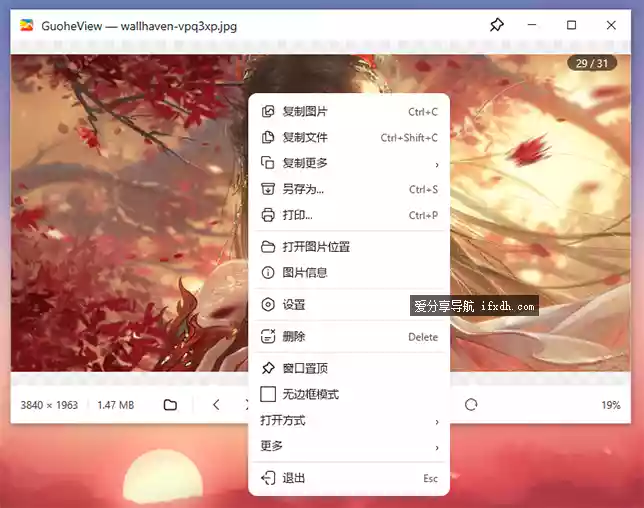
Task: Click the 1.47 MB file size text
Action: pos(116,405)
